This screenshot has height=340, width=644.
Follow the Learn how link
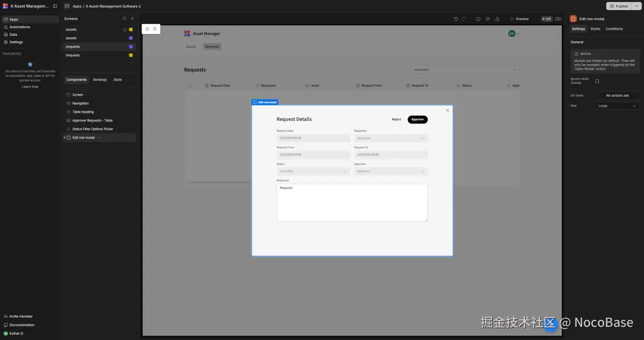click(30, 87)
